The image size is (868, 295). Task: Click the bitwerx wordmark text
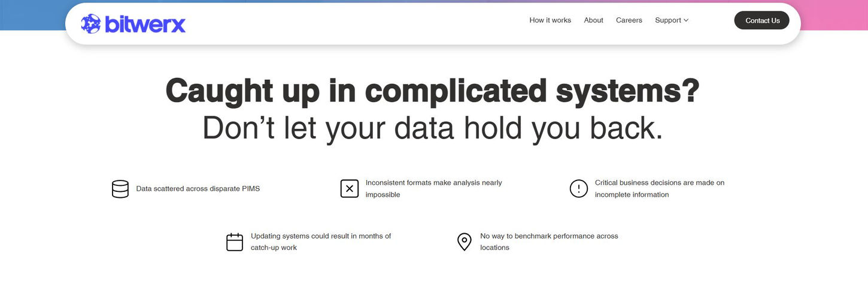(145, 24)
